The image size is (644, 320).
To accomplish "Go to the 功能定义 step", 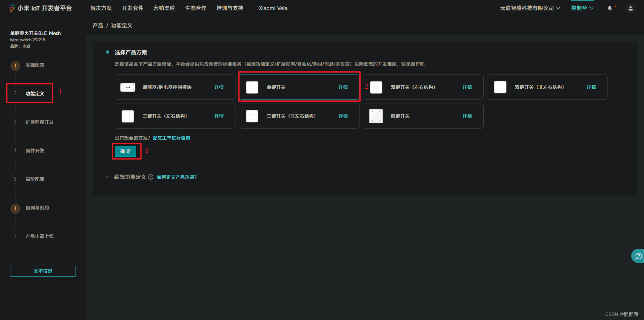I will click(35, 94).
